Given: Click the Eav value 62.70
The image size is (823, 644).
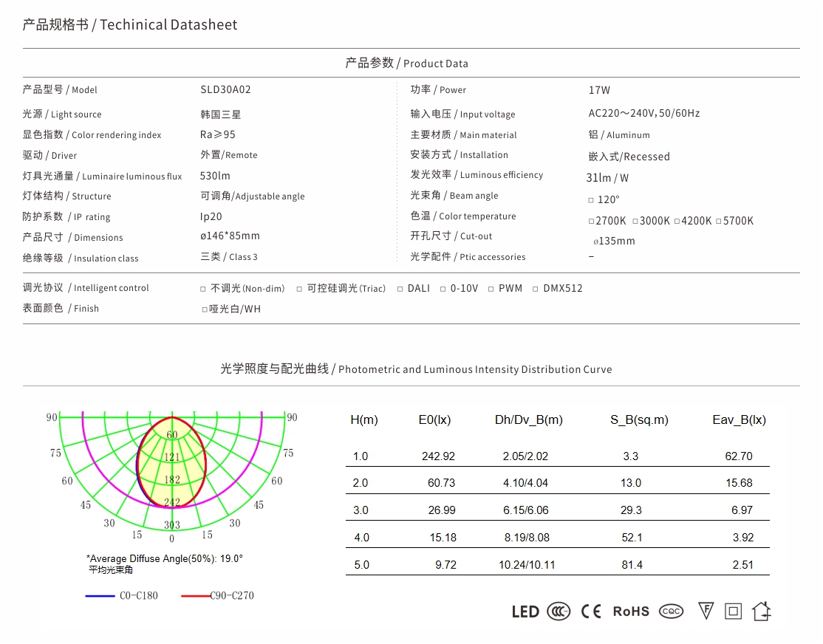Looking at the screenshot, I should click(x=739, y=456).
